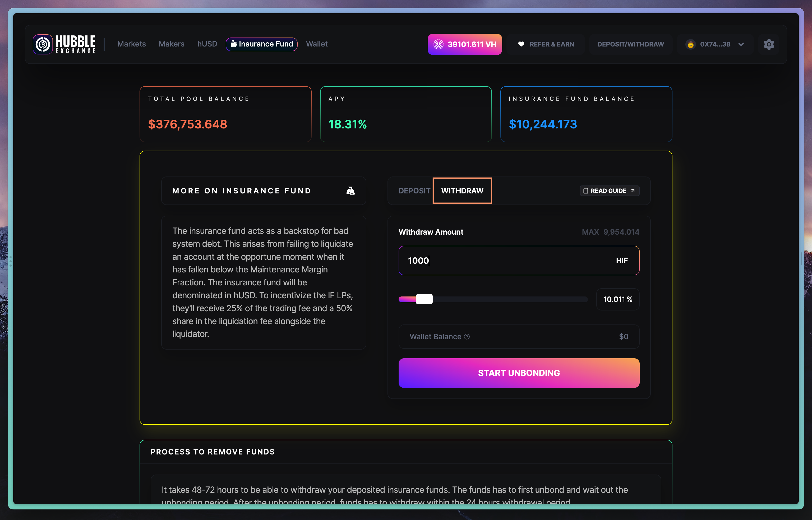
Task: Click the VH token icon
Action: [x=438, y=44]
